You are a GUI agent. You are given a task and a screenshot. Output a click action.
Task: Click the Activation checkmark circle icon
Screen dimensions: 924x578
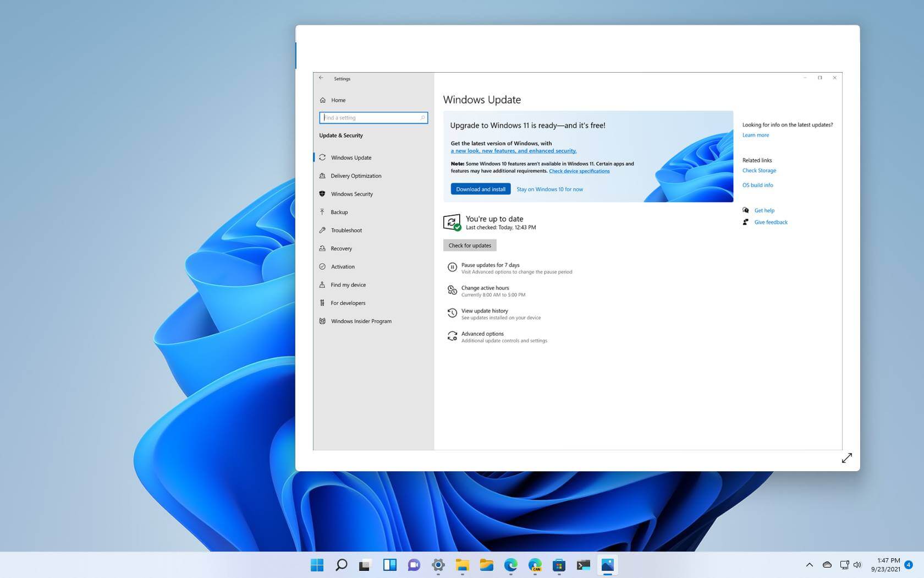point(322,266)
